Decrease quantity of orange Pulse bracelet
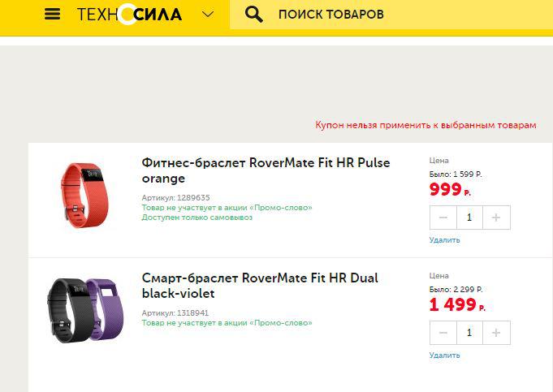The image size is (553, 392). click(x=443, y=218)
